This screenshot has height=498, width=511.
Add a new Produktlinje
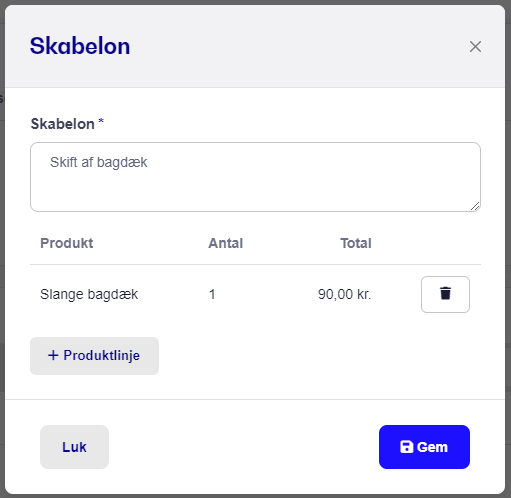(94, 356)
